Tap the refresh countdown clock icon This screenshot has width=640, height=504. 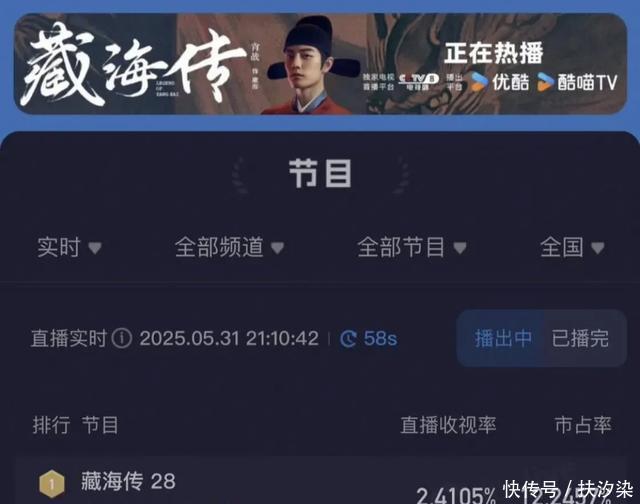pos(348,339)
